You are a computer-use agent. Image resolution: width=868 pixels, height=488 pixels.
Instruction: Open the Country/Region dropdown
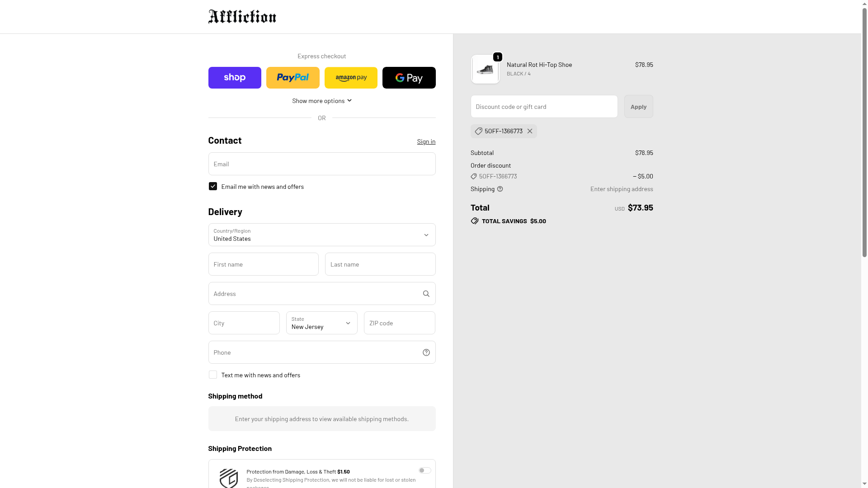pos(322,235)
